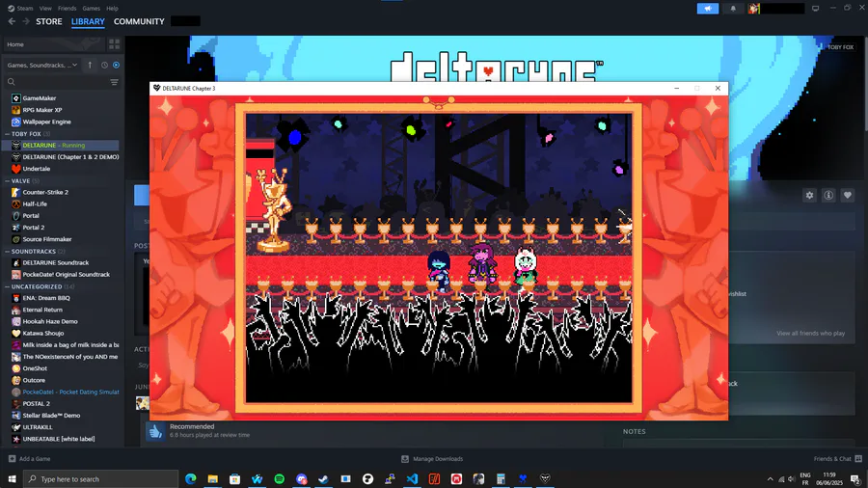The image size is (868, 488).
Task: Open Steam icon in the taskbar
Action: coord(323,478)
